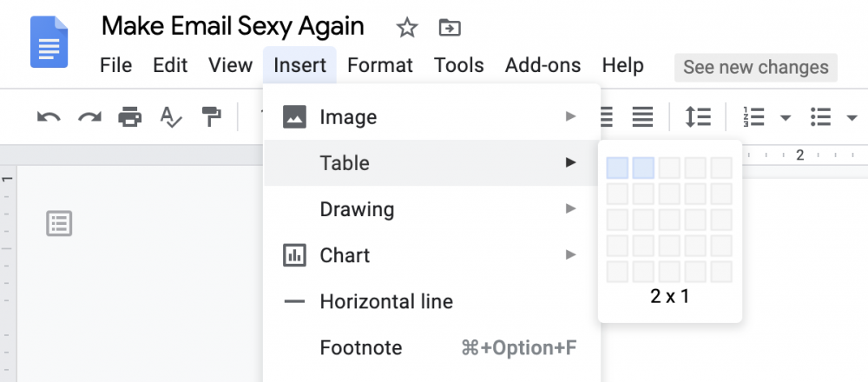
Task: Click the spell check icon
Action: point(170,116)
